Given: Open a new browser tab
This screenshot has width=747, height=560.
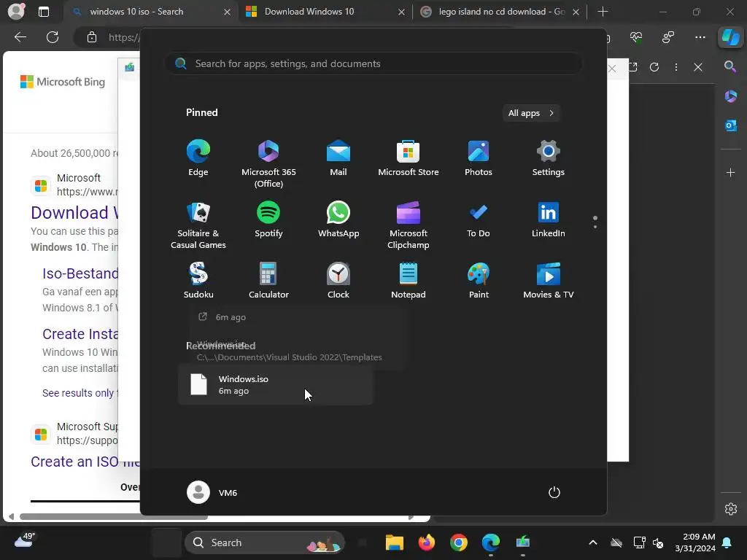Looking at the screenshot, I should pyautogui.click(x=603, y=12).
